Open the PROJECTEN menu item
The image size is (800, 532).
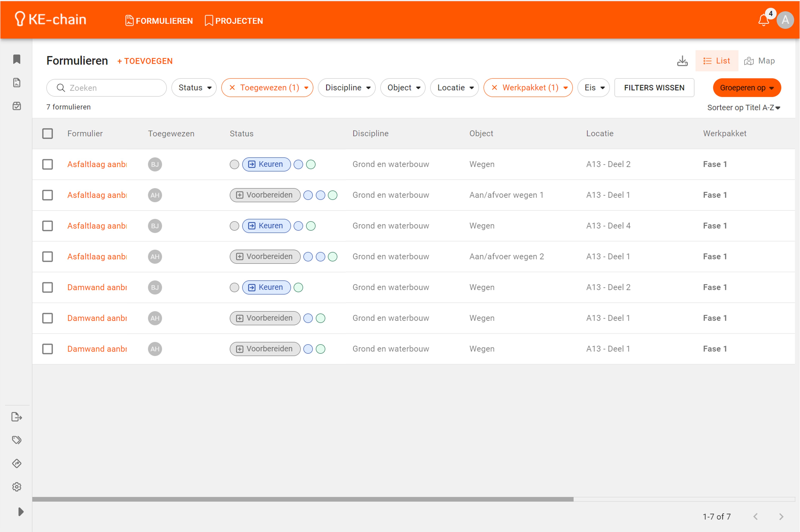point(234,21)
